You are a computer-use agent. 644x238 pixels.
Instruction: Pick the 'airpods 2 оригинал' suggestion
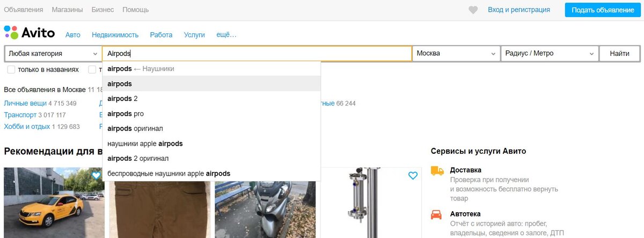click(211, 158)
